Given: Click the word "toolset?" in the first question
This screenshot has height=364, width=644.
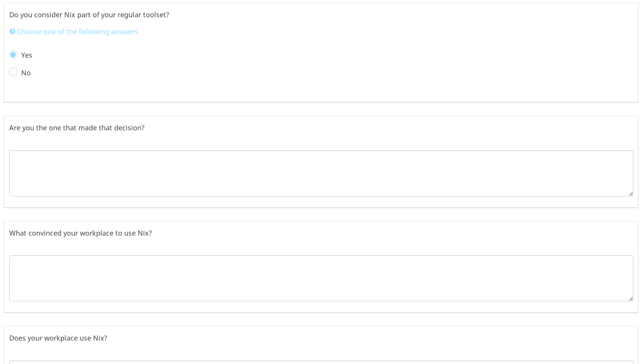Looking at the screenshot, I should tap(156, 15).
